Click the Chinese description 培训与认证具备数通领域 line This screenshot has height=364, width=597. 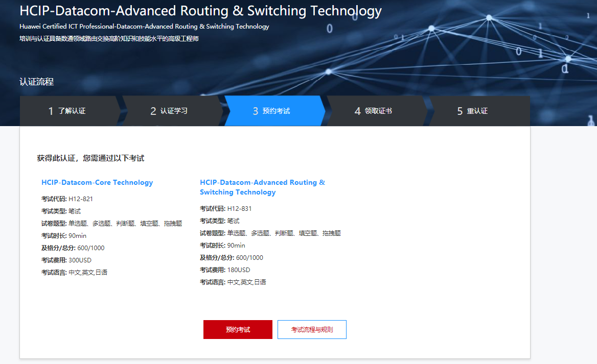pyautogui.click(x=109, y=38)
